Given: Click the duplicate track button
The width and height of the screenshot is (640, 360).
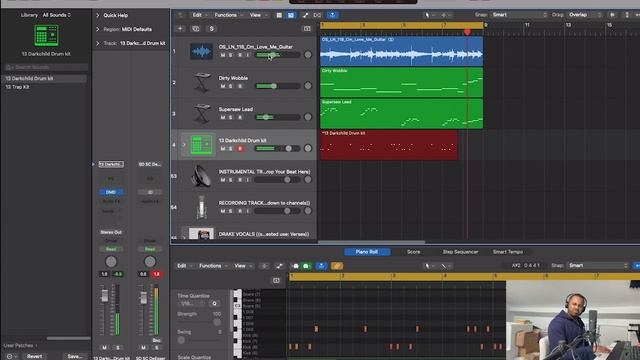Looking at the screenshot, I should (196, 29).
